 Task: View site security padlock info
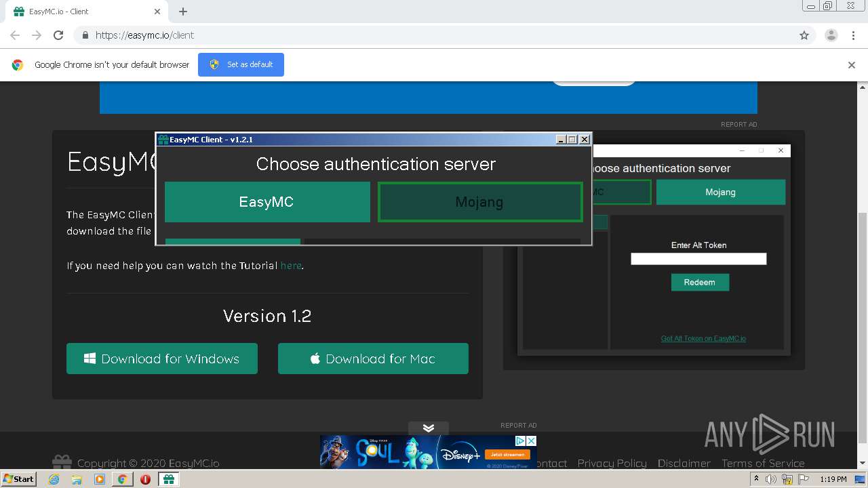click(85, 35)
